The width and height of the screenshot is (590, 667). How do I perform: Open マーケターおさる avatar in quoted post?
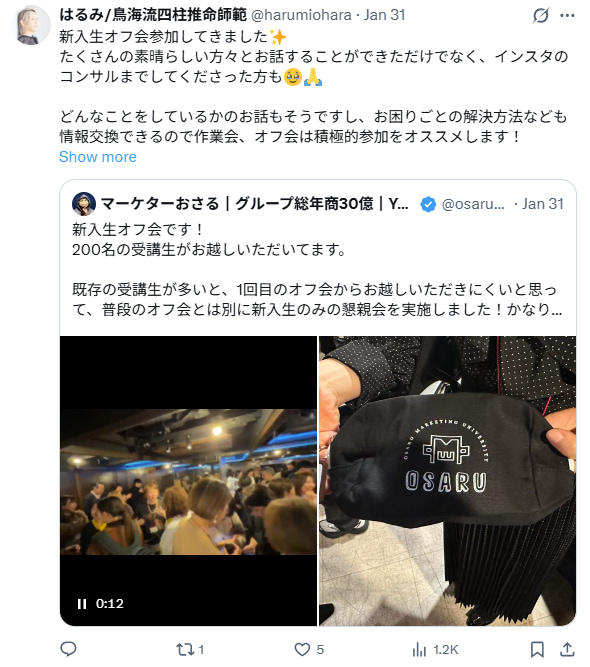pyautogui.click(x=84, y=204)
